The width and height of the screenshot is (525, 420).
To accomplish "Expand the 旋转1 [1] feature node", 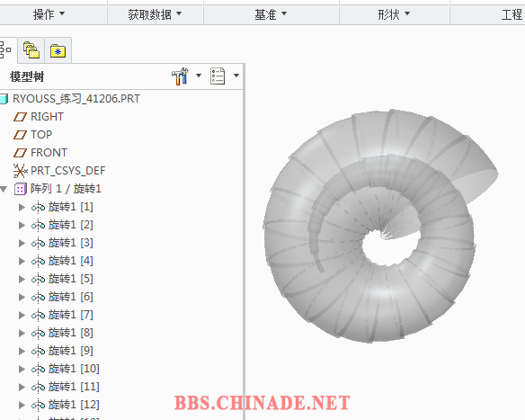I will [x=22, y=207].
